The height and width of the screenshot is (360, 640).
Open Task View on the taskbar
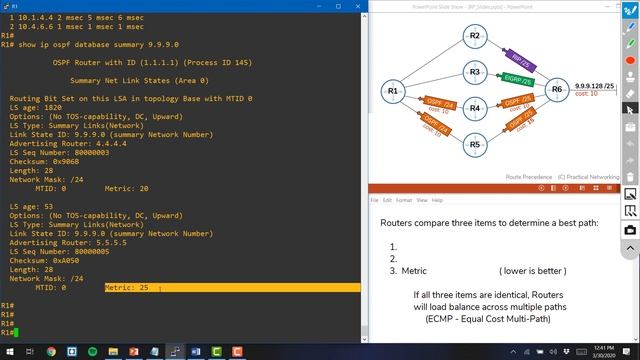[x=30, y=352]
